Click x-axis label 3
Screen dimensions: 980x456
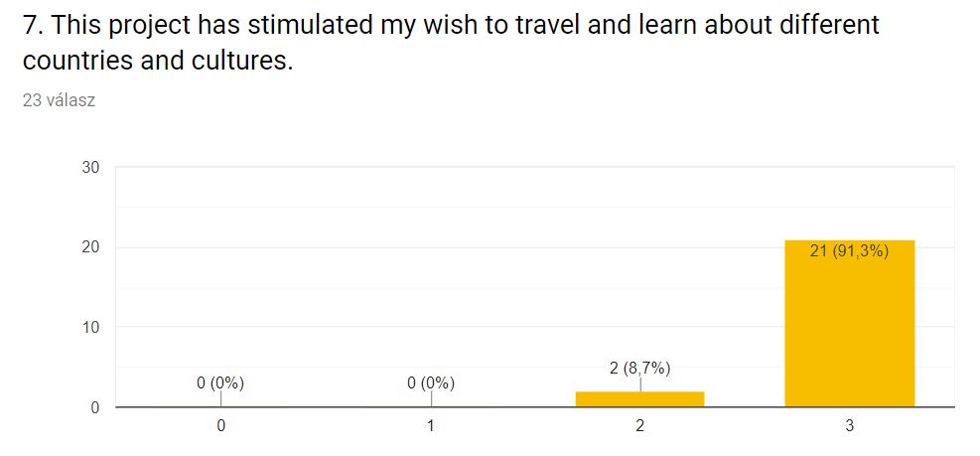(x=849, y=426)
